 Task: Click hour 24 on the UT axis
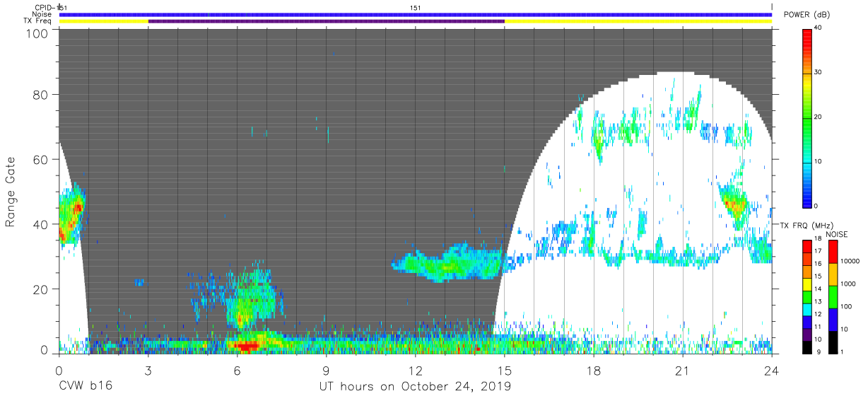pyautogui.click(x=772, y=370)
